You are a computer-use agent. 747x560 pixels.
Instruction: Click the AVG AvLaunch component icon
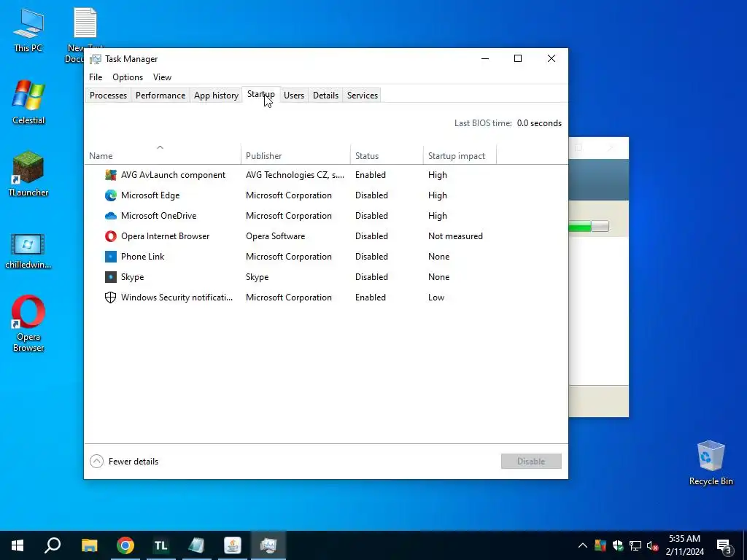tap(111, 175)
